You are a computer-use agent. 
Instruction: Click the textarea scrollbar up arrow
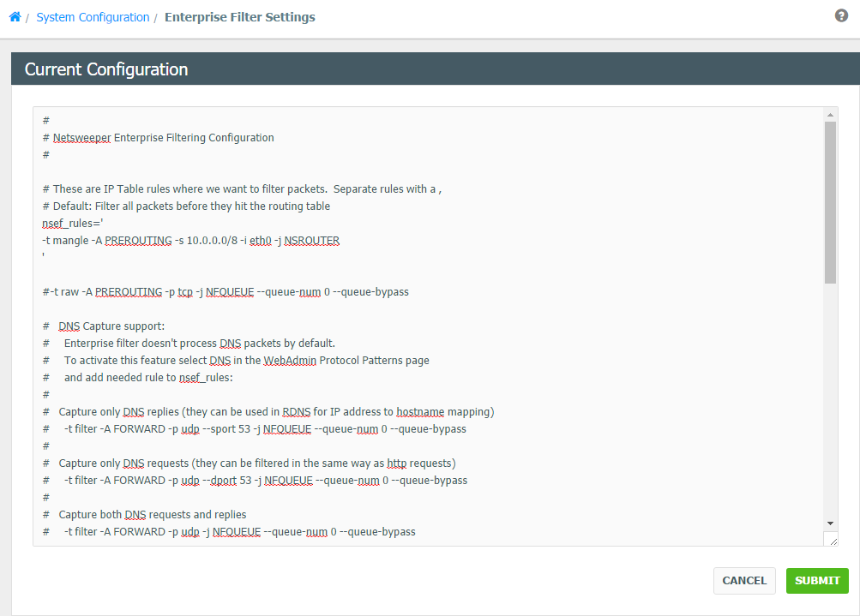click(x=830, y=114)
